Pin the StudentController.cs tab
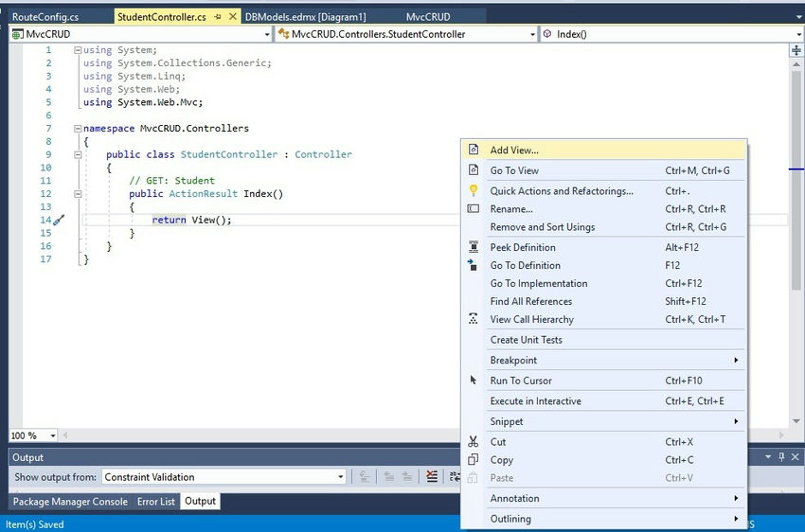 (x=218, y=17)
